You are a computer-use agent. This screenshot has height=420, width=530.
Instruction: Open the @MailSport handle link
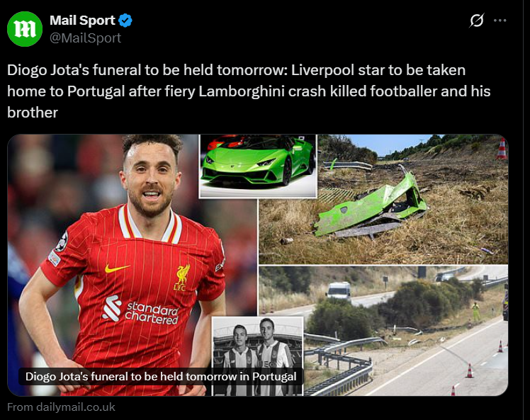pyautogui.click(x=86, y=38)
